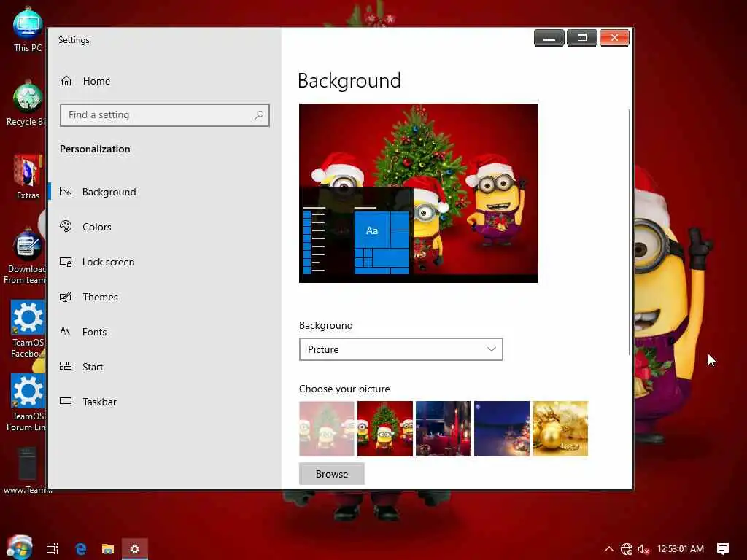The height and width of the screenshot is (560, 747).
Task: Open the Background type Picture dropdown
Action: point(401,349)
